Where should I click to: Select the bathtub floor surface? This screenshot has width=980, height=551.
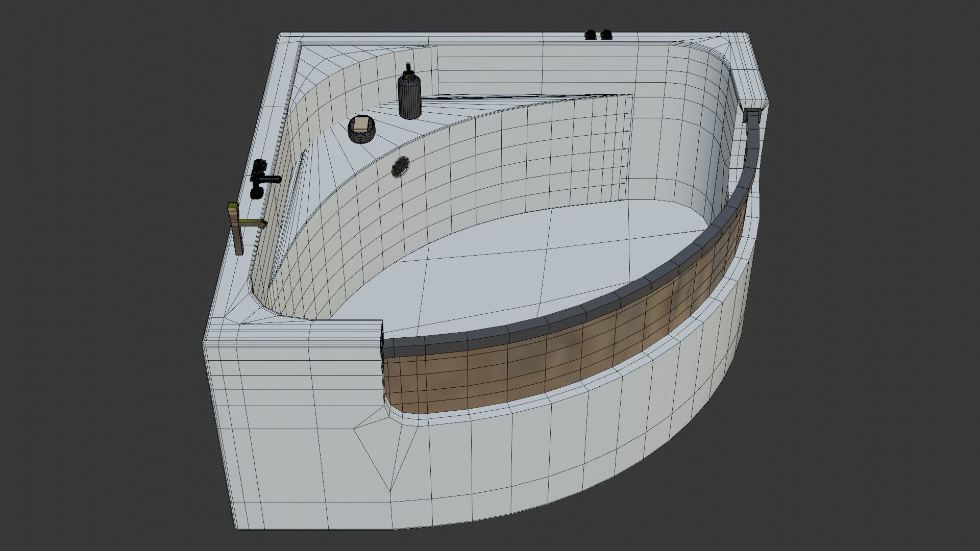[x=531, y=265]
